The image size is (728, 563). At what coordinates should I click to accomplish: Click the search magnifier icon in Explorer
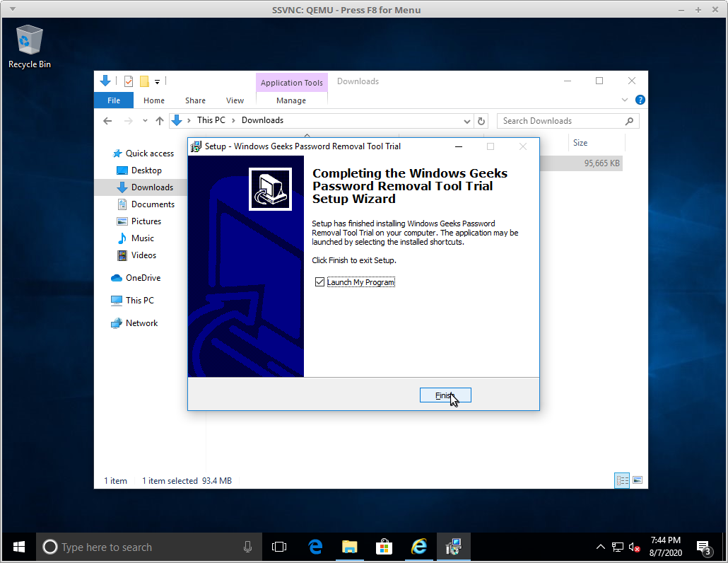pos(629,121)
